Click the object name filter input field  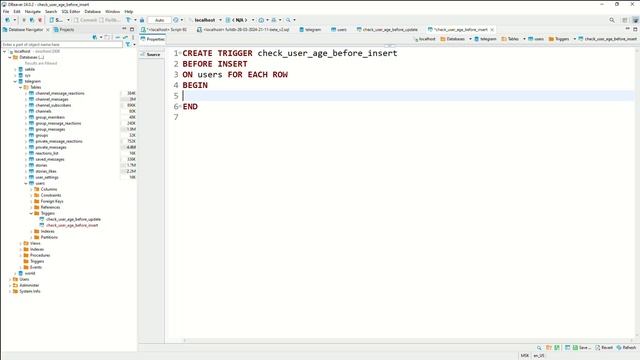point(62,44)
